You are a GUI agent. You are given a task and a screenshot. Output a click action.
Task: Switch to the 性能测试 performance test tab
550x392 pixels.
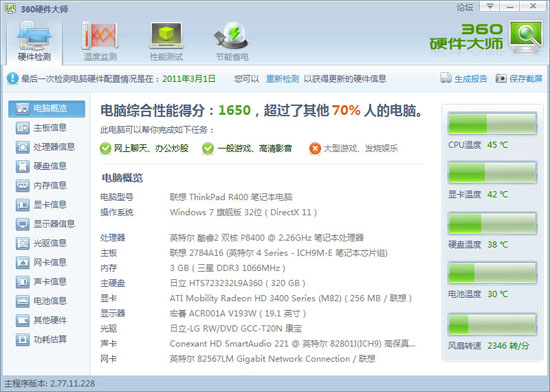(x=166, y=41)
